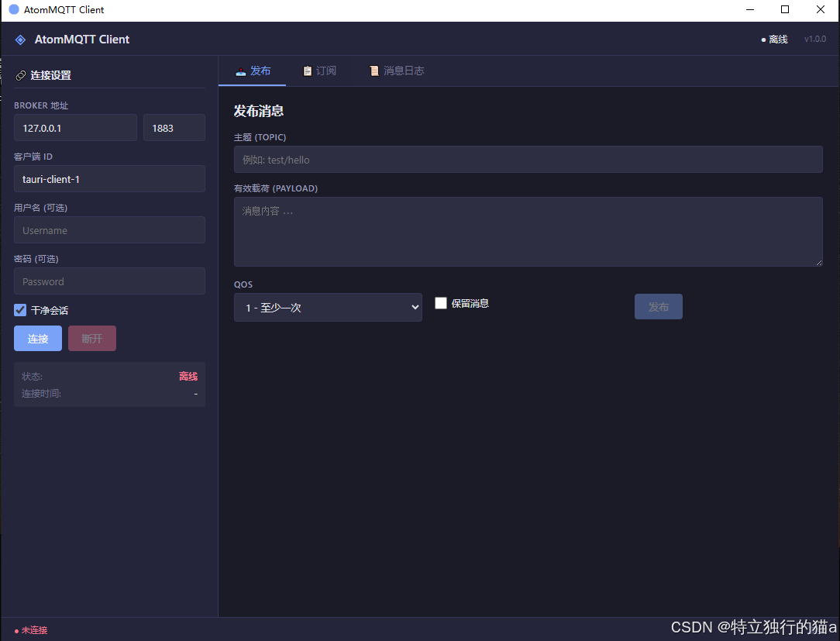Close the AtomMQTT Client window
The image size is (840, 641).
[820, 9]
